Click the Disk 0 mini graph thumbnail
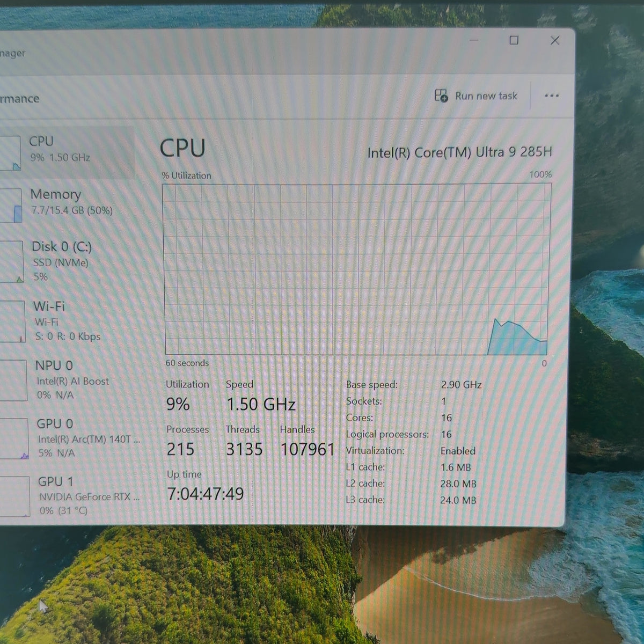 point(12,262)
